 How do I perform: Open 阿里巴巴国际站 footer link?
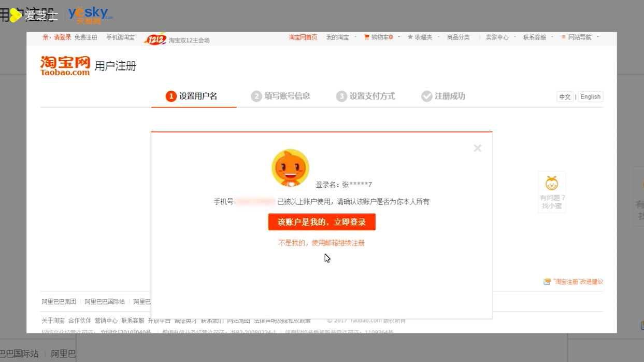tap(105, 302)
